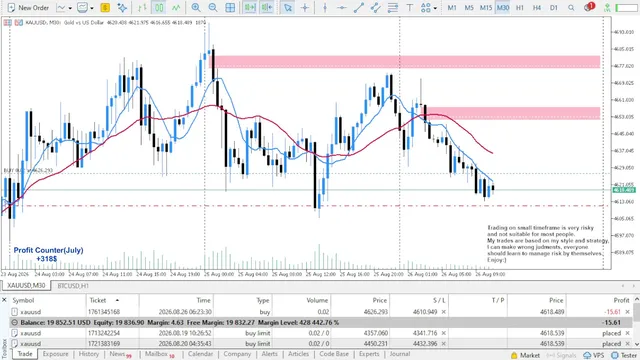Select the cursor arrow tool
This screenshot has height=360, width=640.
(x=288, y=8)
